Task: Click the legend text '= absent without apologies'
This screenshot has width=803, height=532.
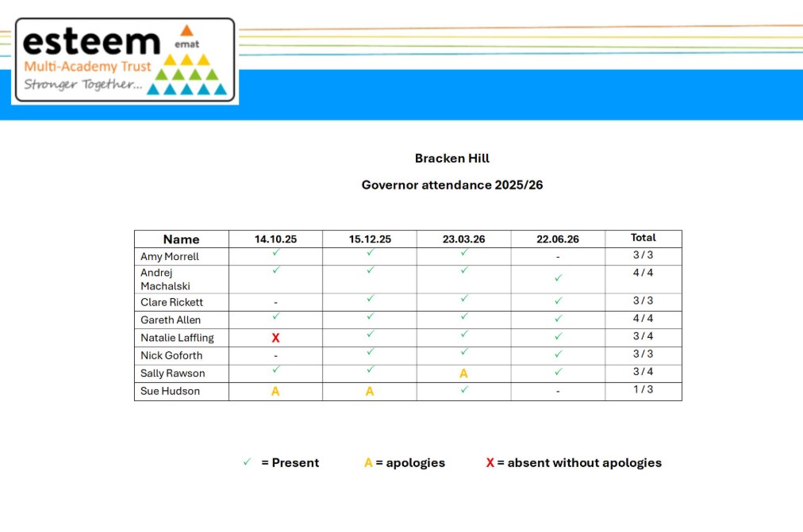Action: [x=579, y=463]
